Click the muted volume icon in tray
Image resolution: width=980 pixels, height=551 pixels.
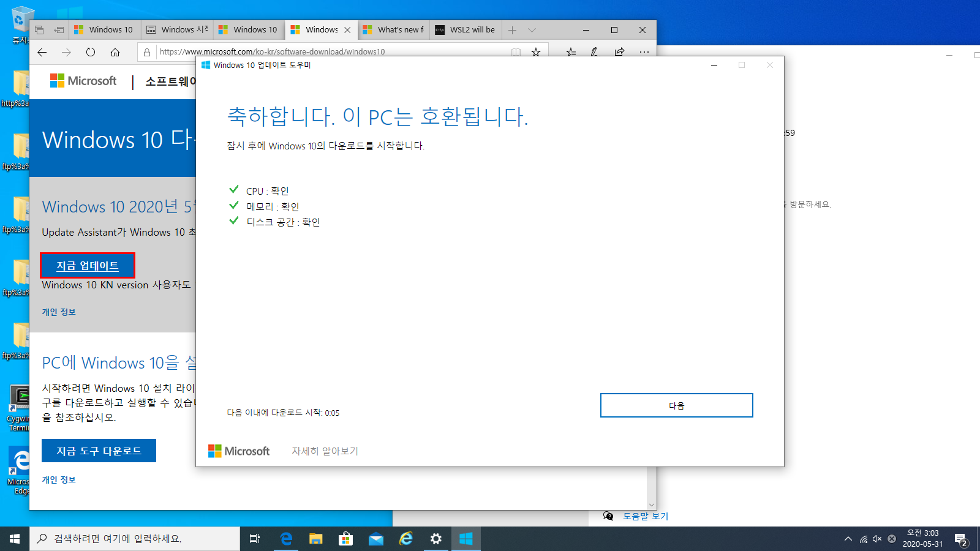[x=877, y=539]
